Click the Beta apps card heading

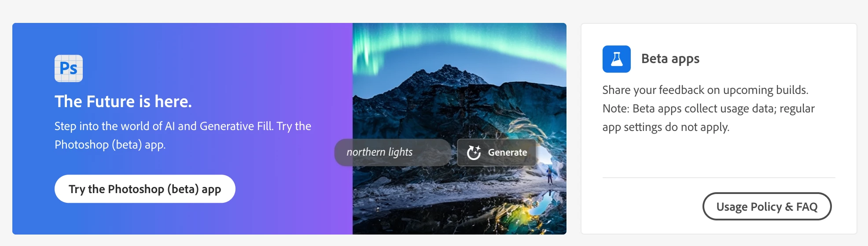[670, 59]
